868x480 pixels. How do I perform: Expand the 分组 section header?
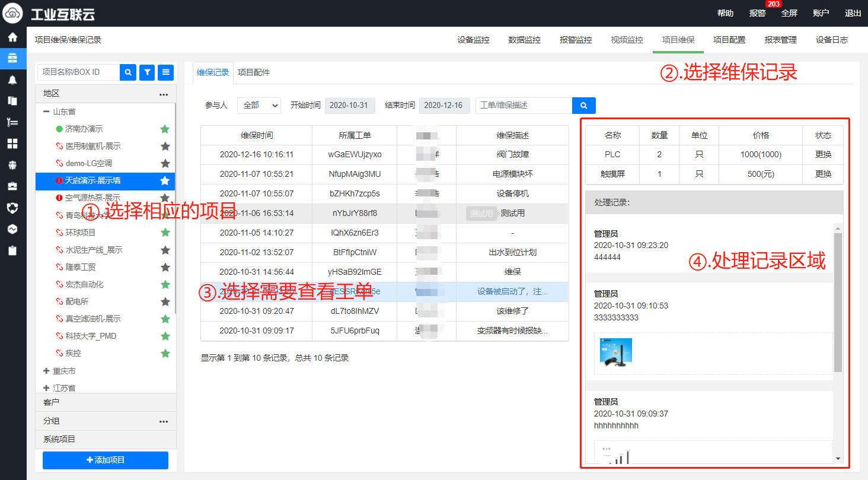point(106,421)
